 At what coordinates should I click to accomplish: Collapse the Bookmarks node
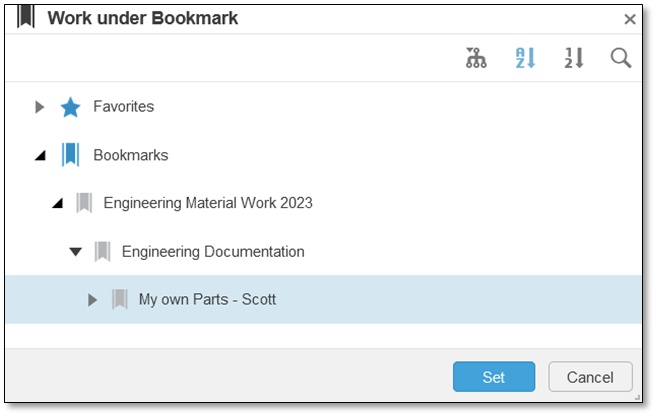coord(40,155)
